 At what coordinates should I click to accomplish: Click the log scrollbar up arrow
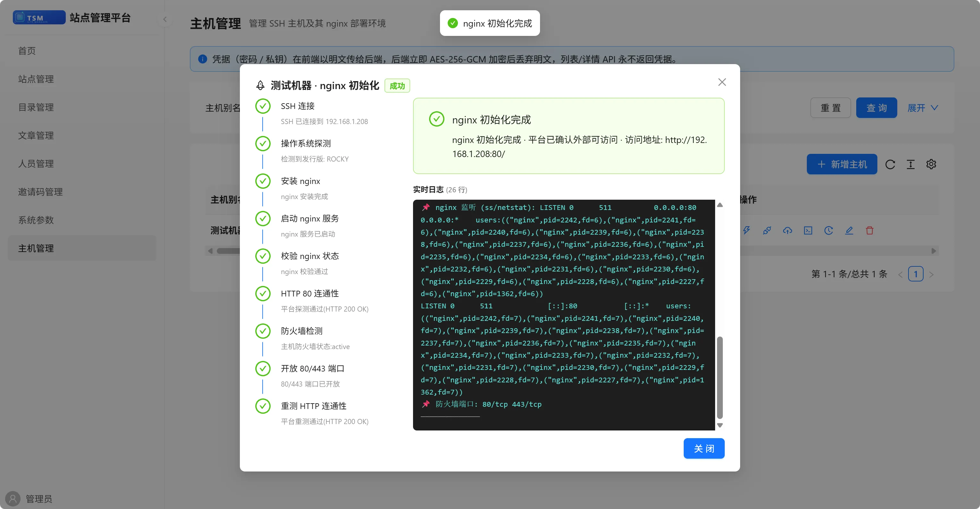point(720,205)
